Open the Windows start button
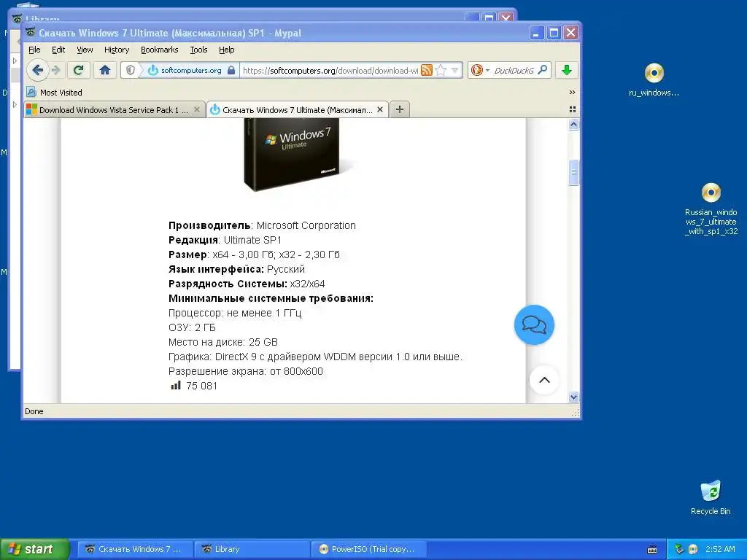The width and height of the screenshot is (747, 560). point(35,549)
